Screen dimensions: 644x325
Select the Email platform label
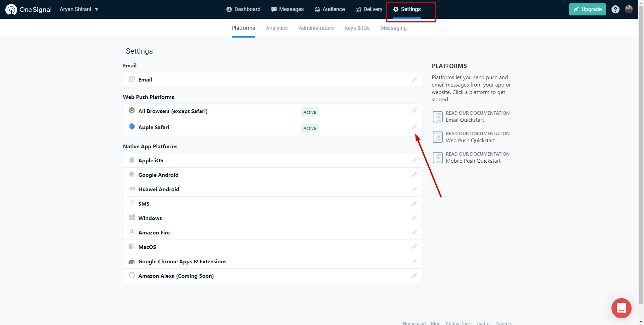145,79
